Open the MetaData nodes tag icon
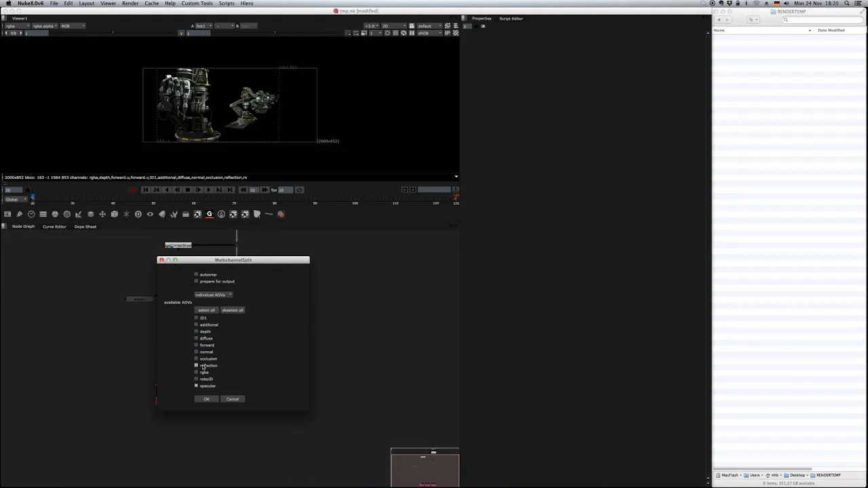Screen dimensions: 868x488 (x=161, y=214)
